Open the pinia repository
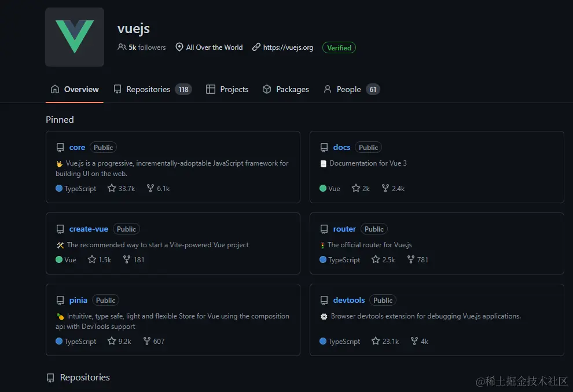 point(78,301)
